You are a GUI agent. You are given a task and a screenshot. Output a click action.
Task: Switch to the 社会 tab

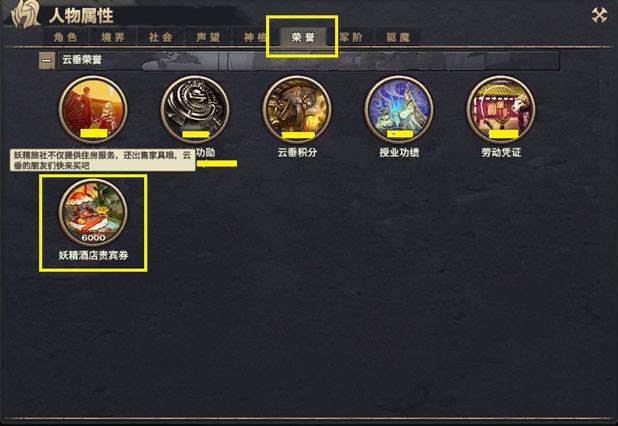160,37
